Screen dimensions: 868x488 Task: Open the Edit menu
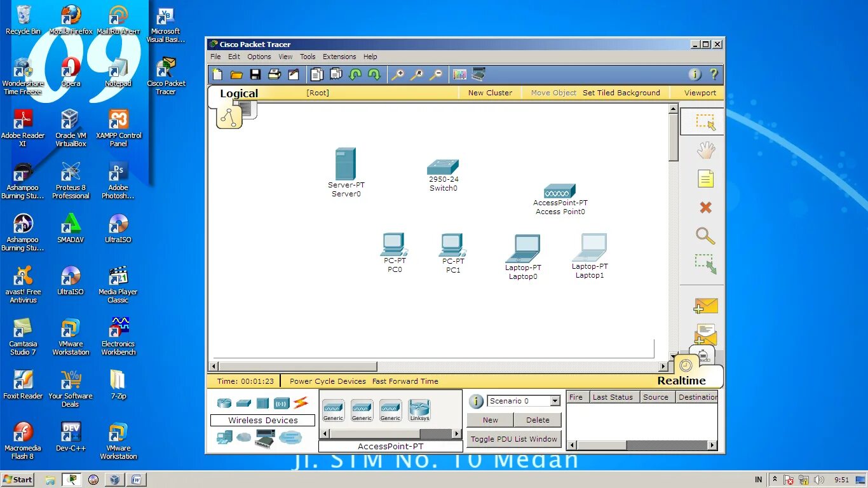click(x=234, y=57)
